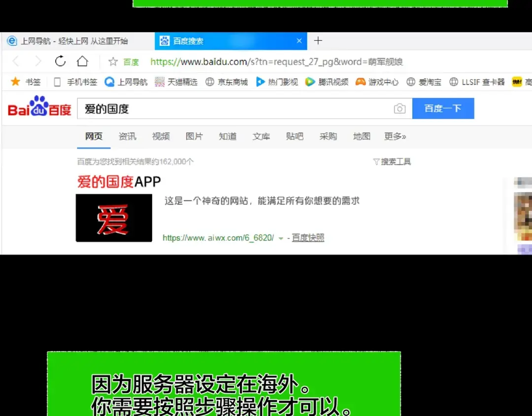Expand the 更多» category menu

pyautogui.click(x=395, y=137)
